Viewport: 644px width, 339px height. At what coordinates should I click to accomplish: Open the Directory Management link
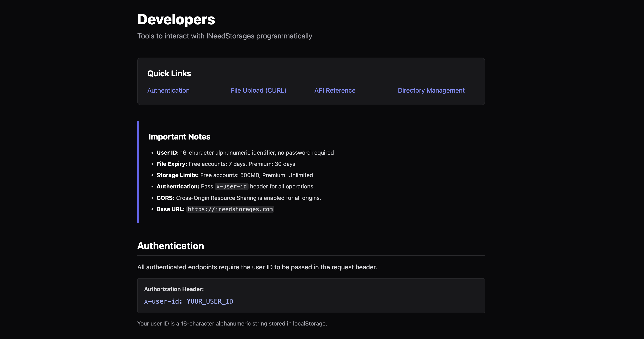point(431,90)
